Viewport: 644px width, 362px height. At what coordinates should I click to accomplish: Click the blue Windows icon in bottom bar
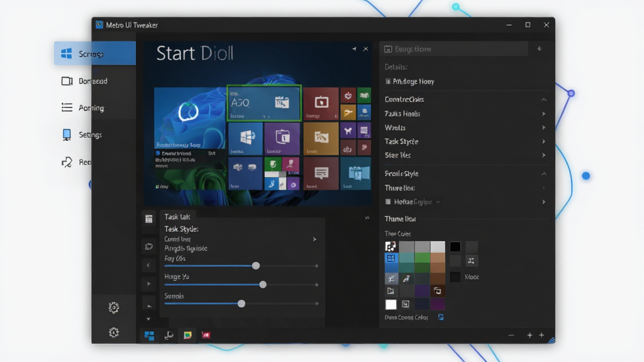[149, 336]
